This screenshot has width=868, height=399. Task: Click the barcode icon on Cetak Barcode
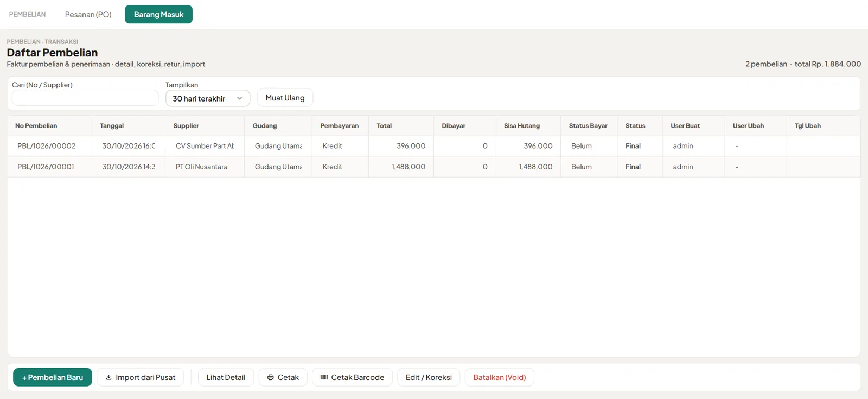pyautogui.click(x=324, y=377)
